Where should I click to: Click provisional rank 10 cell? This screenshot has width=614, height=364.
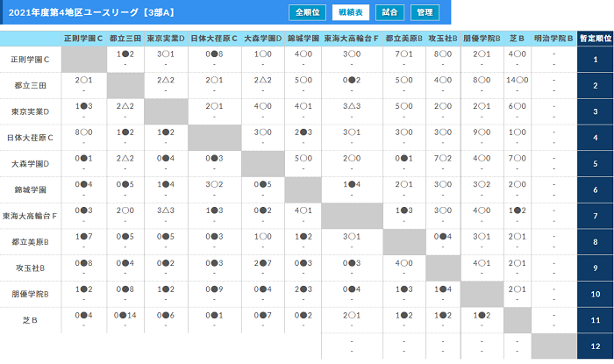[x=596, y=294]
